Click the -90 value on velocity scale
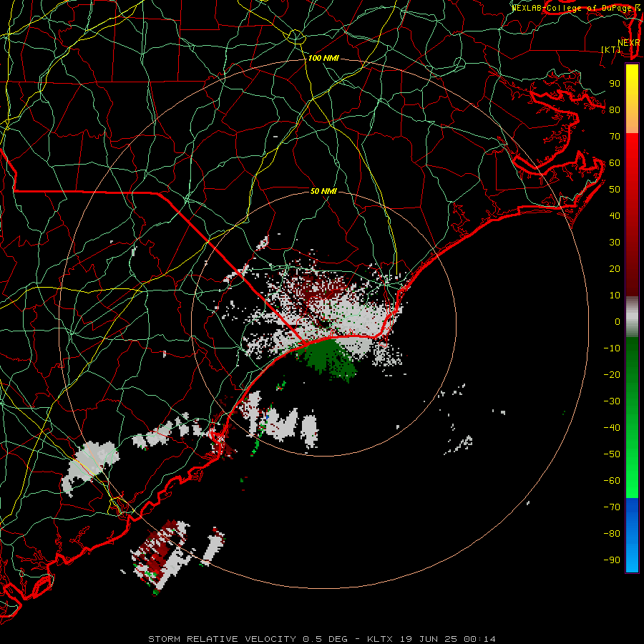644x644 pixels. pyautogui.click(x=612, y=560)
